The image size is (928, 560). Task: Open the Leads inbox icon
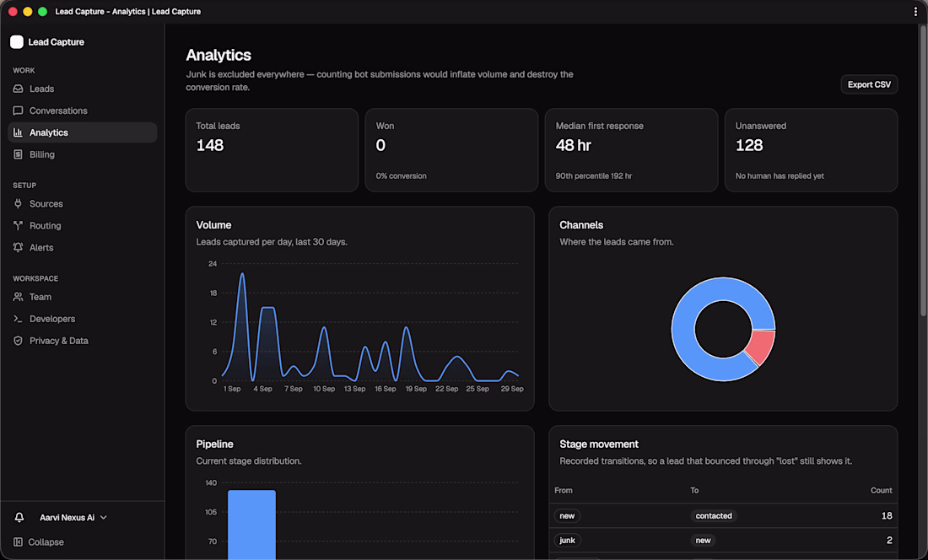tap(19, 89)
